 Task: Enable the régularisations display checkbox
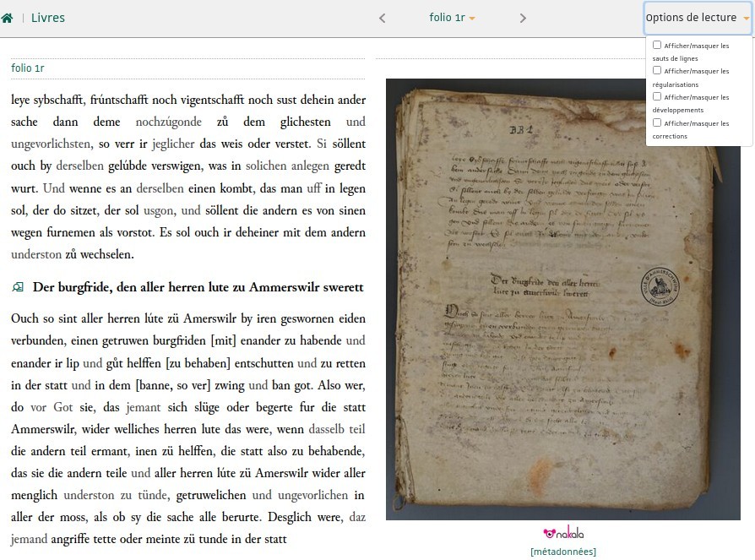click(x=657, y=70)
